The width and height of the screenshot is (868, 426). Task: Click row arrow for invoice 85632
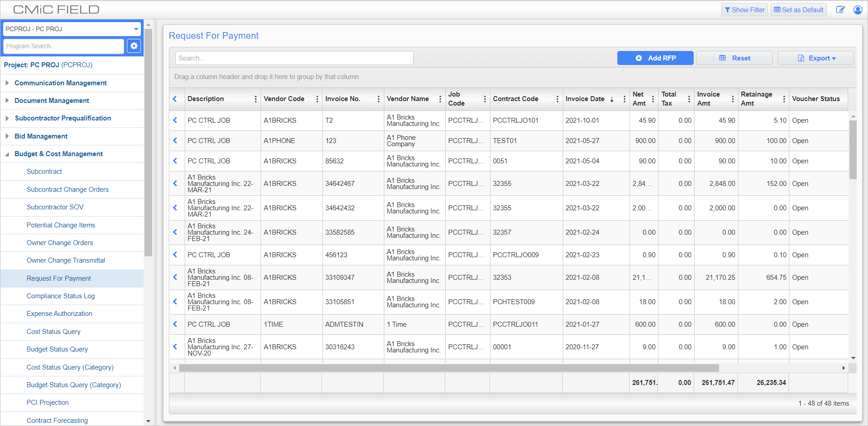click(175, 161)
